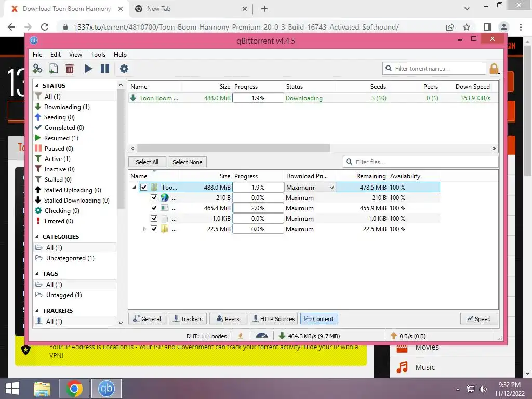Collapse the TAGS section
Image resolution: width=532 pixels, height=399 pixels.
pos(37,273)
